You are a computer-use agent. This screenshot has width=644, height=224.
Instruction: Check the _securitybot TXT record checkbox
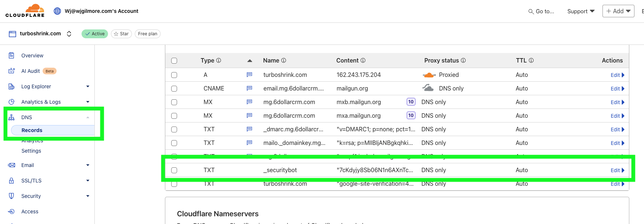coord(174,170)
